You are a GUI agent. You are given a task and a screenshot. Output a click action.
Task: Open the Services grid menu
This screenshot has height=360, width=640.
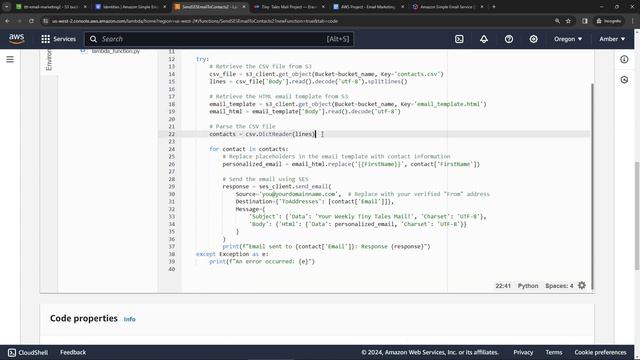(x=58, y=39)
